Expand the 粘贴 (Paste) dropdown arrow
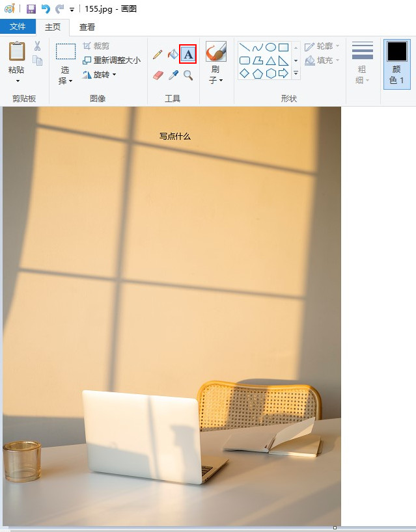The height and width of the screenshot is (532, 416). click(18, 81)
